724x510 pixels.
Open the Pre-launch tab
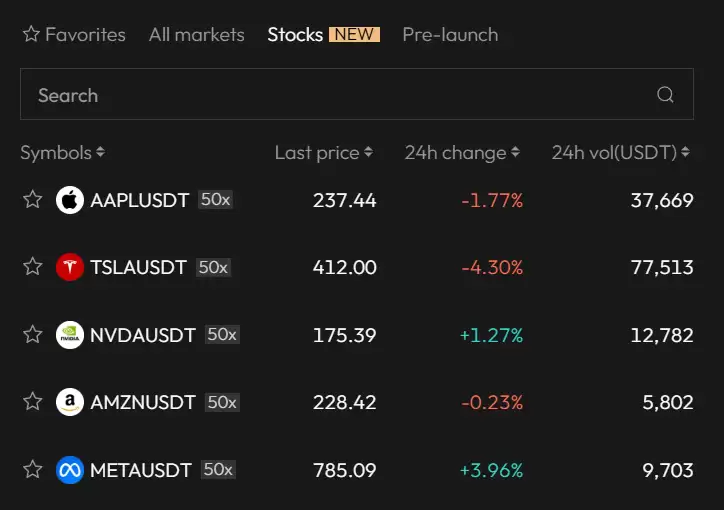pyautogui.click(x=450, y=35)
